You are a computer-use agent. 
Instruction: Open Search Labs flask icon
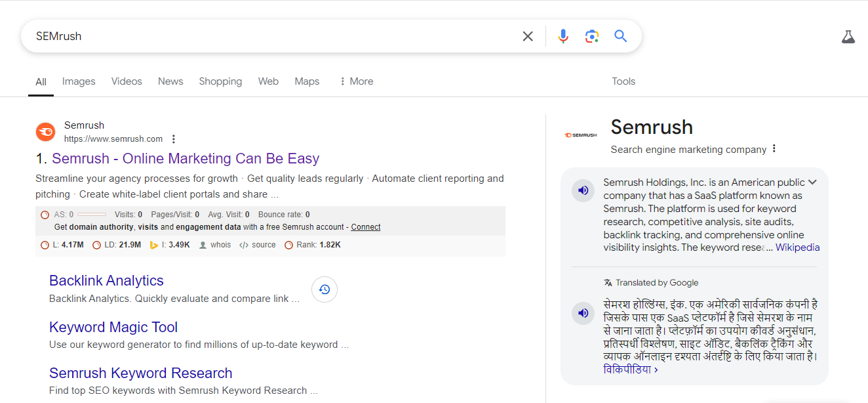click(x=848, y=37)
